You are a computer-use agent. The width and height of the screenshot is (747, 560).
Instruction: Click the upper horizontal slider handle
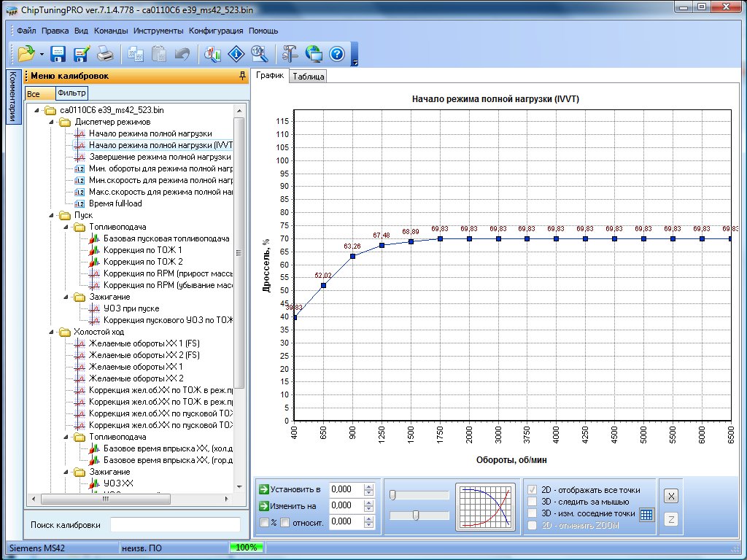(392, 495)
